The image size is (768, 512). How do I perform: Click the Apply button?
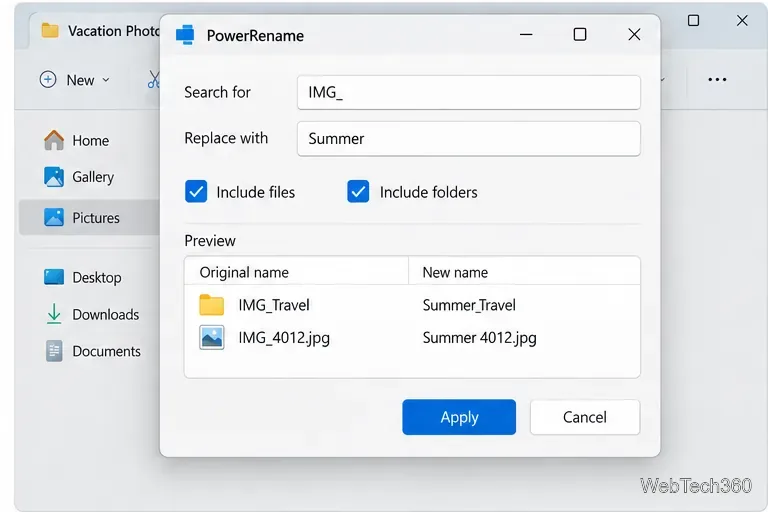click(459, 417)
